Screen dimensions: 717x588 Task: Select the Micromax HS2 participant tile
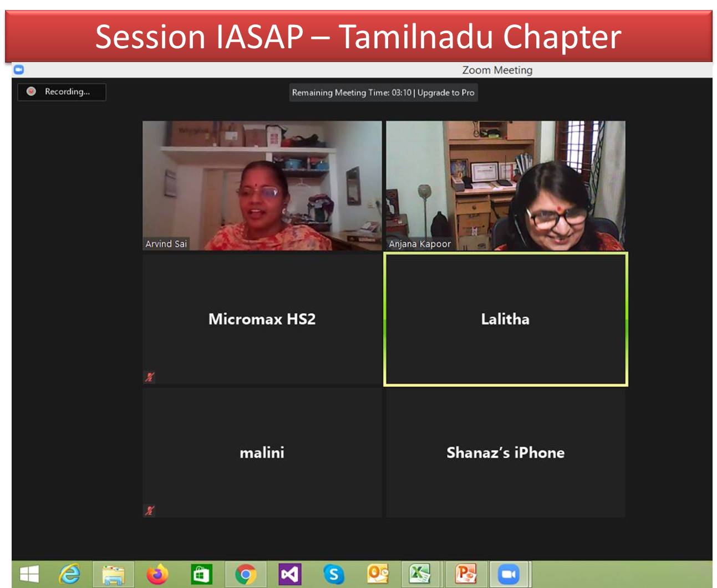point(262,319)
